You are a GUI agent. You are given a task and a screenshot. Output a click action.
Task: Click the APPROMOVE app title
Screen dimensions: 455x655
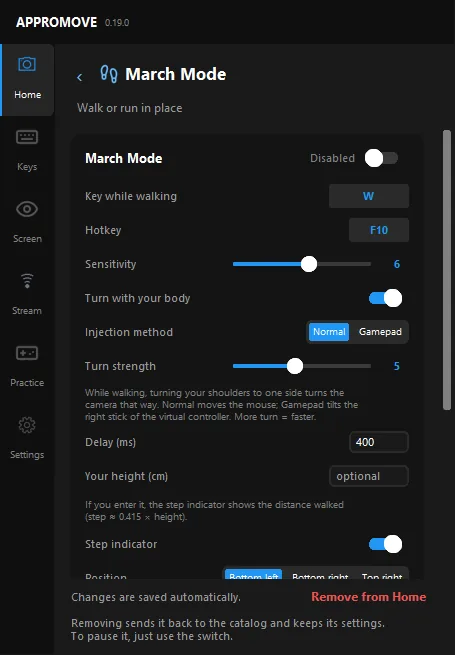pyautogui.click(x=56, y=22)
